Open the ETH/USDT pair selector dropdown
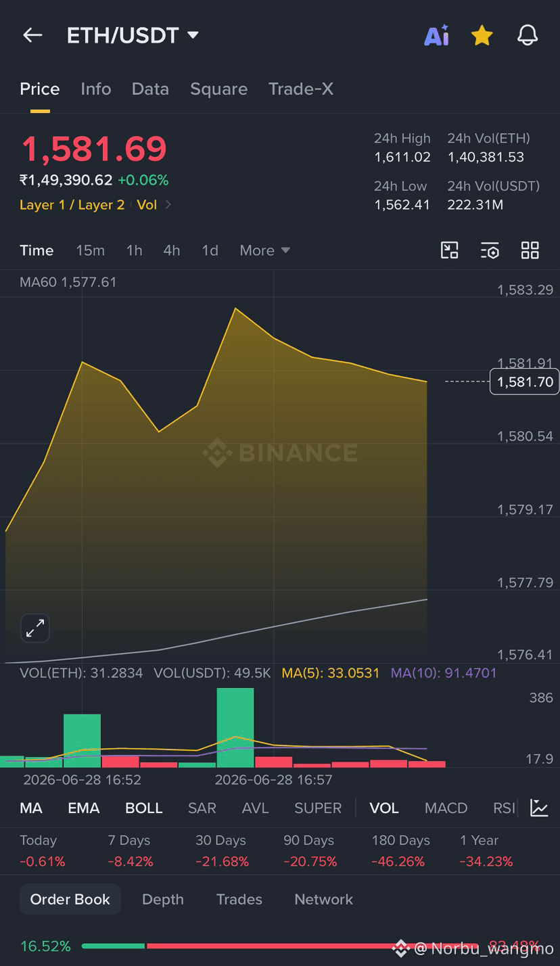 pyautogui.click(x=133, y=35)
